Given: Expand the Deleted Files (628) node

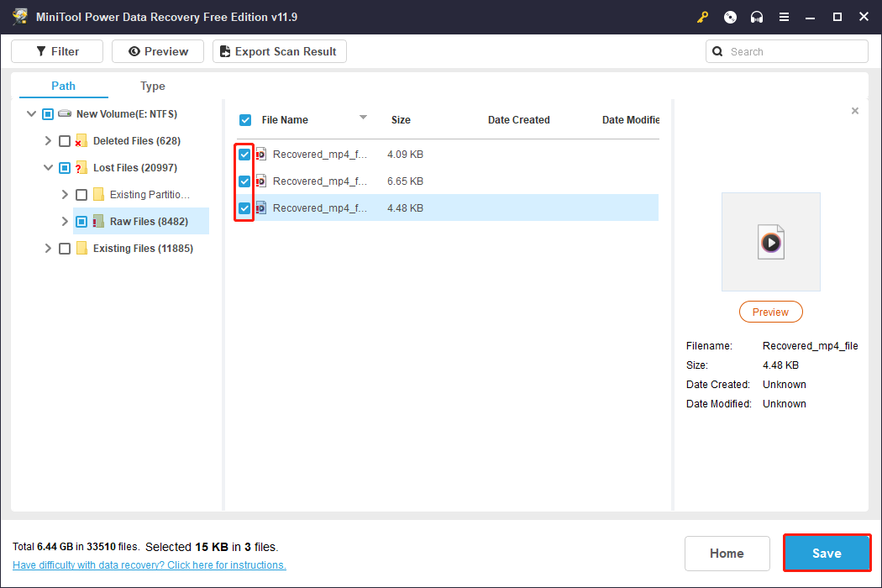Looking at the screenshot, I should click(x=49, y=140).
